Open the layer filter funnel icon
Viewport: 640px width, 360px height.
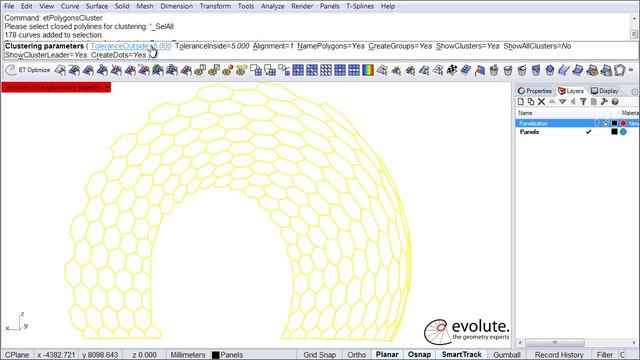coord(583,102)
